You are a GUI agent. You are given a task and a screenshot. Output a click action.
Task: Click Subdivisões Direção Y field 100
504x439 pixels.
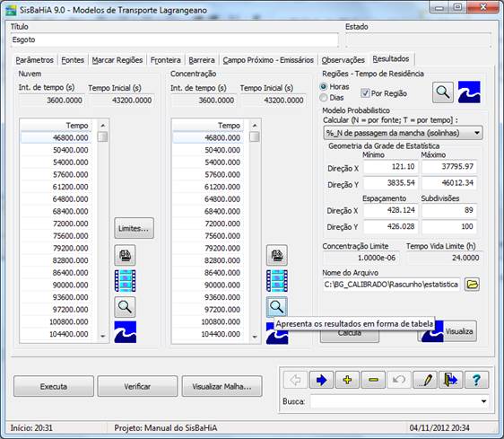click(x=449, y=226)
